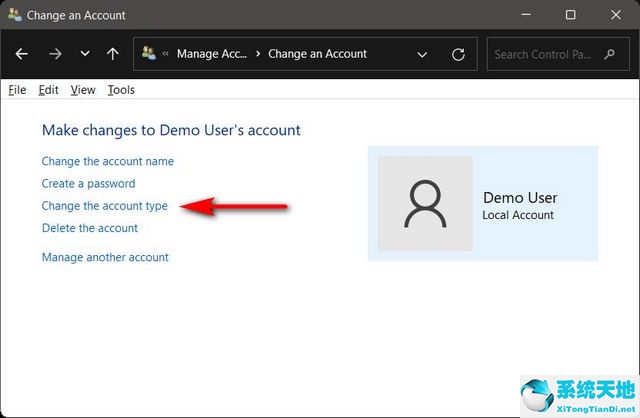Click the user accounts icon in address bar
The width and height of the screenshot is (640, 418).
pos(149,53)
